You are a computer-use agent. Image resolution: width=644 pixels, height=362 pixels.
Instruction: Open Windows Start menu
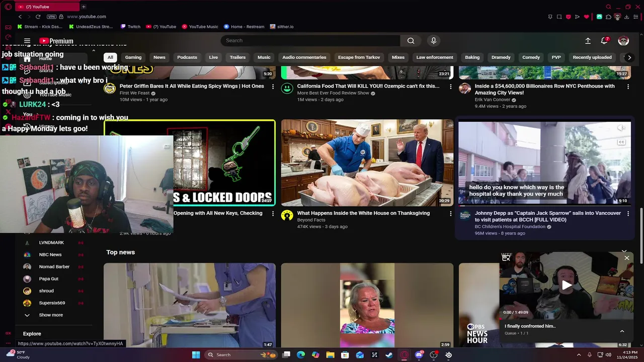click(196, 355)
